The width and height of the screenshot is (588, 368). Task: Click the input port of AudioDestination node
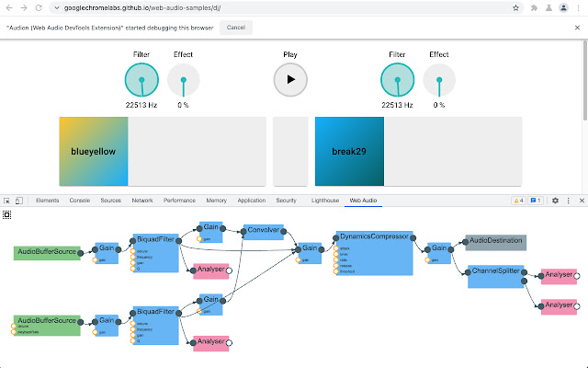click(466, 242)
